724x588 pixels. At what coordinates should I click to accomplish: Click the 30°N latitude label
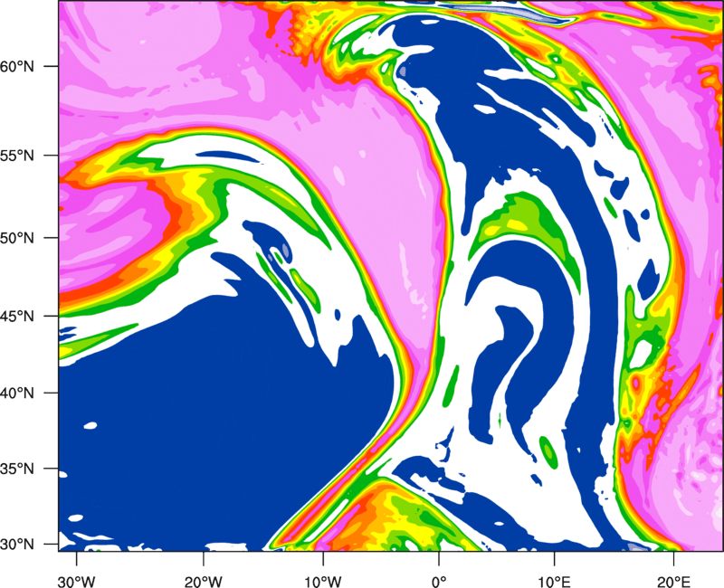point(17,545)
